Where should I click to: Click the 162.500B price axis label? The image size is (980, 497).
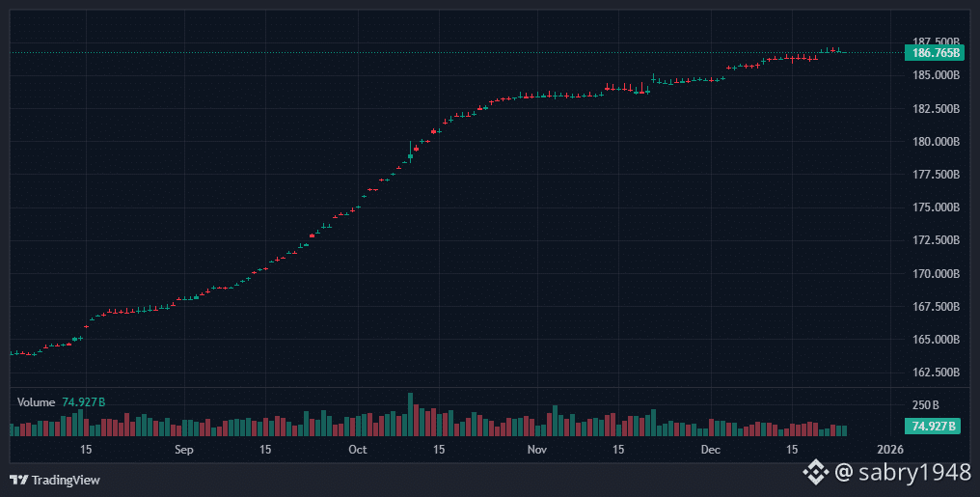point(936,372)
